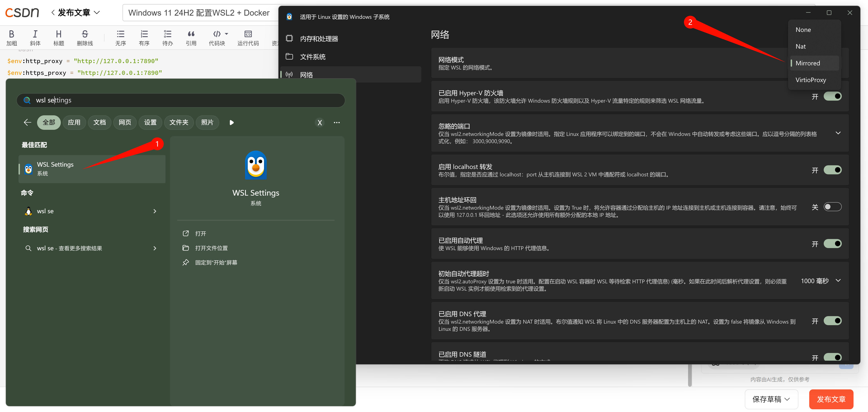Select the Apps search filter tab
This screenshot has height=412, width=868.
tap(74, 122)
